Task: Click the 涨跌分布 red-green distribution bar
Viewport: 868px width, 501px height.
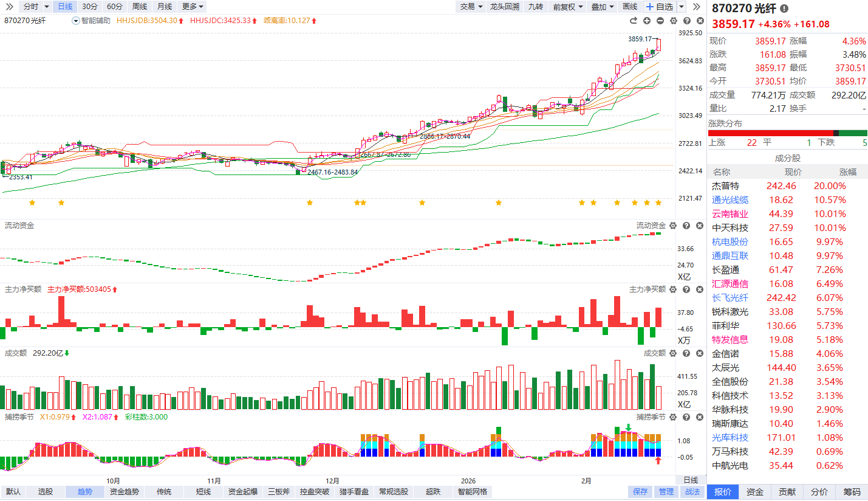Action: tap(787, 133)
